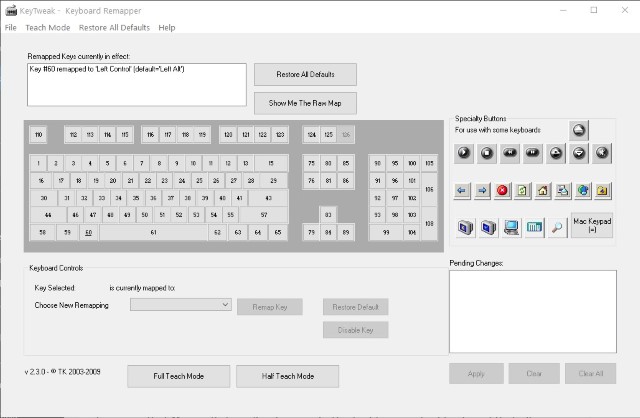
Task: Select keyboard key 16
Action: click(x=41, y=180)
